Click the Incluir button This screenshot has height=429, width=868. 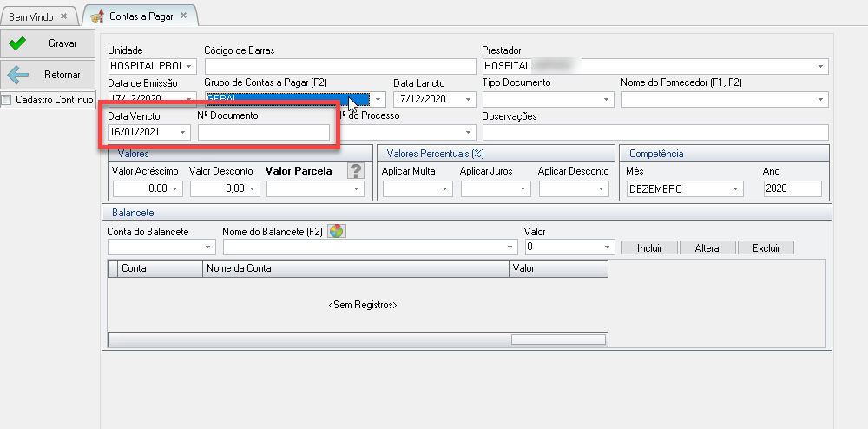(649, 248)
